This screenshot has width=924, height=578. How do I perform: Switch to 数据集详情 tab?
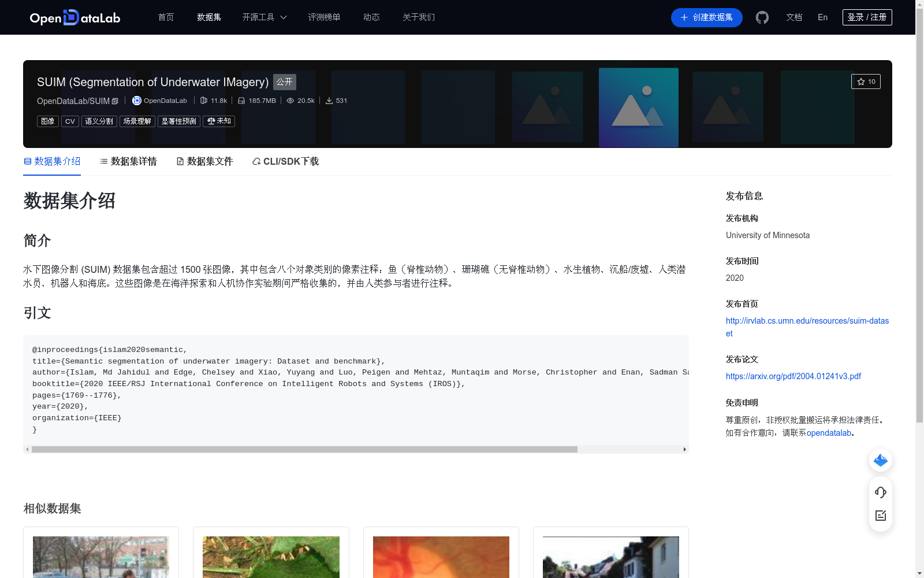pyautogui.click(x=128, y=161)
